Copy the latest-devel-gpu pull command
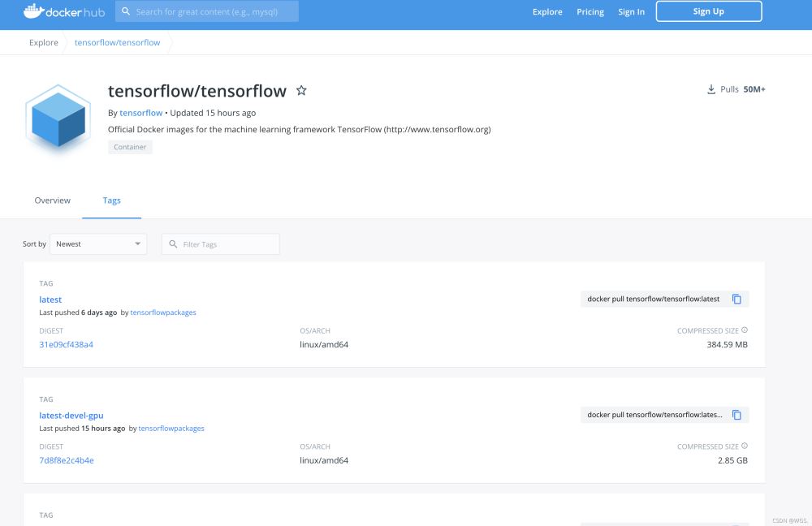The height and width of the screenshot is (526, 812). [x=736, y=415]
